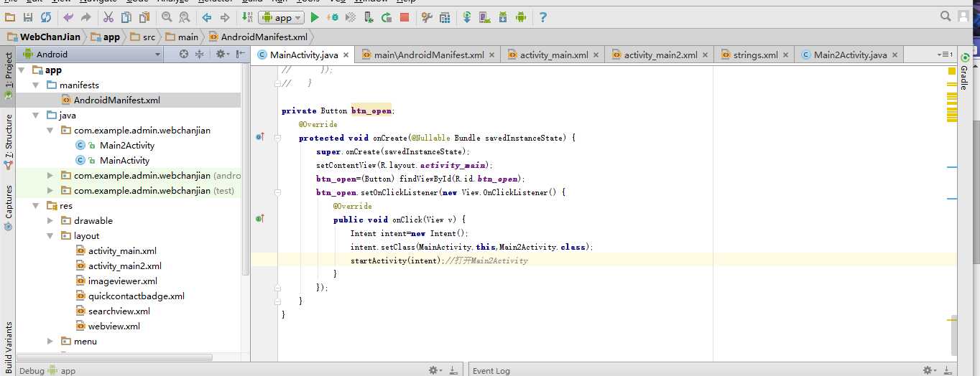Click the Replace toolbar icon
Image resolution: width=980 pixels, height=376 pixels.
[x=185, y=17]
